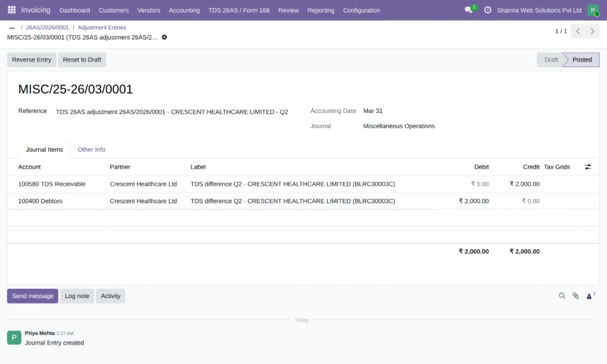Click the Accounting Date Mar 31 field
The height and width of the screenshot is (364, 607).
373,110
